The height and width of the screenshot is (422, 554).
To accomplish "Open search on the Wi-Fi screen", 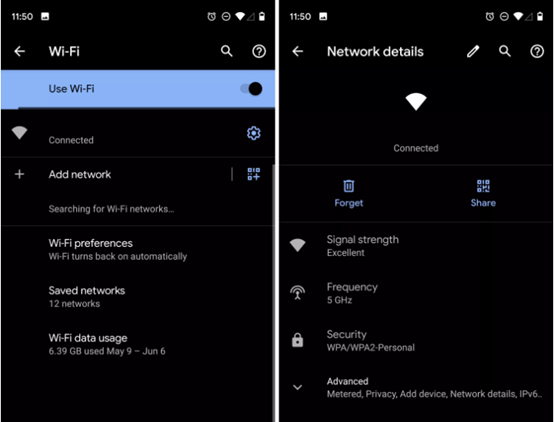I will 226,52.
